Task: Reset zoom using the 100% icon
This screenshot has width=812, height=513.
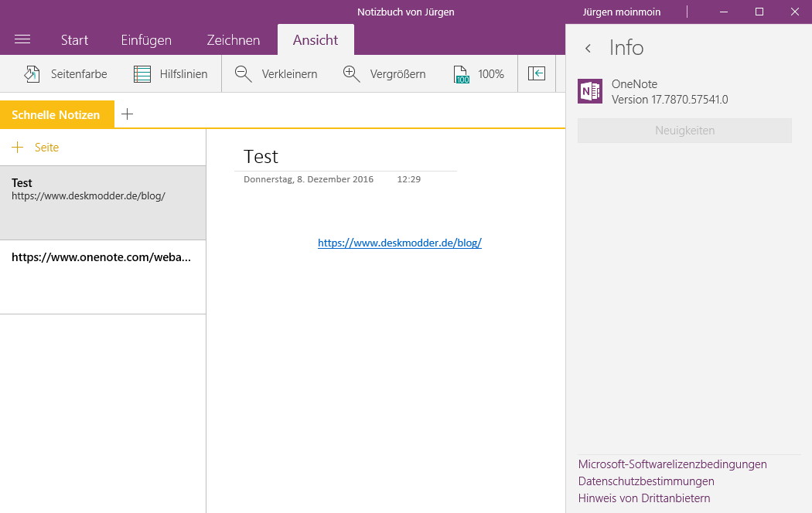Action: pyautogui.click(x=479, y=74)
